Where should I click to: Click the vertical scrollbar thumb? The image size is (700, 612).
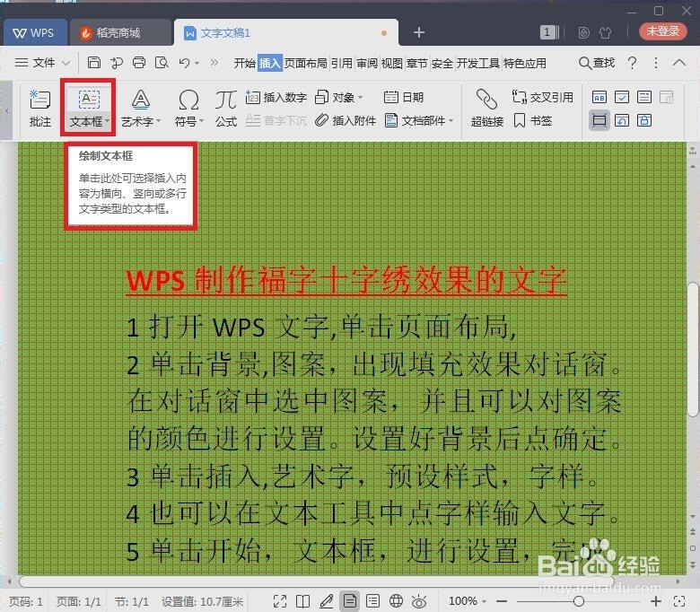(693, 350)
